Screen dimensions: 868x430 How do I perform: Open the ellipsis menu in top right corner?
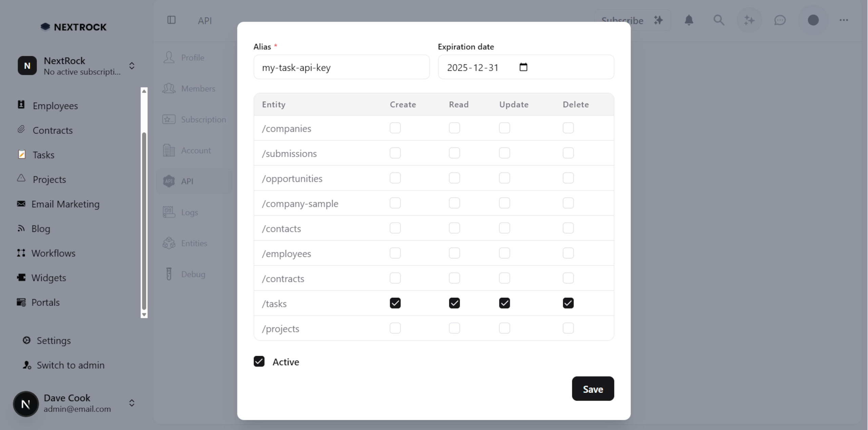(844, 20)
